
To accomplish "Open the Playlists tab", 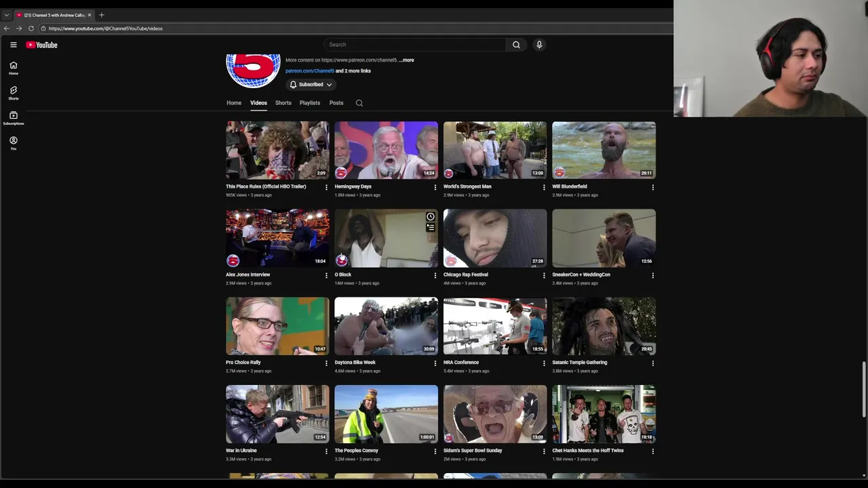I will click(310, 103).
